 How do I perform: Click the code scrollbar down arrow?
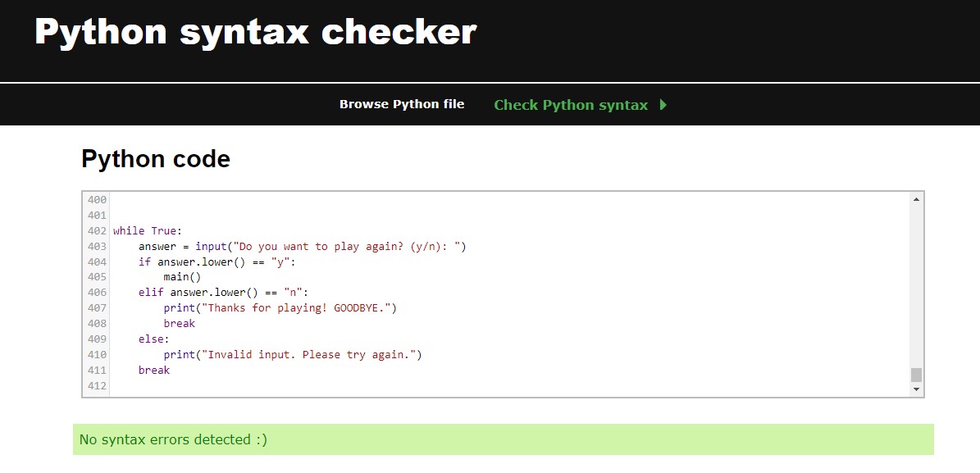pos(916,389)
